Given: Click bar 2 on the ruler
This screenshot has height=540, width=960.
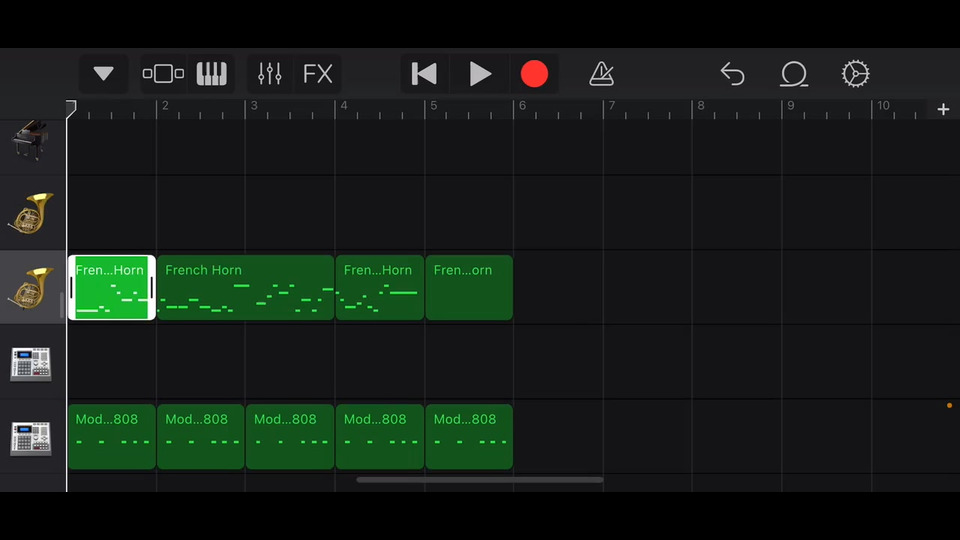Looking at the screenshot, I should pos(165,106).
